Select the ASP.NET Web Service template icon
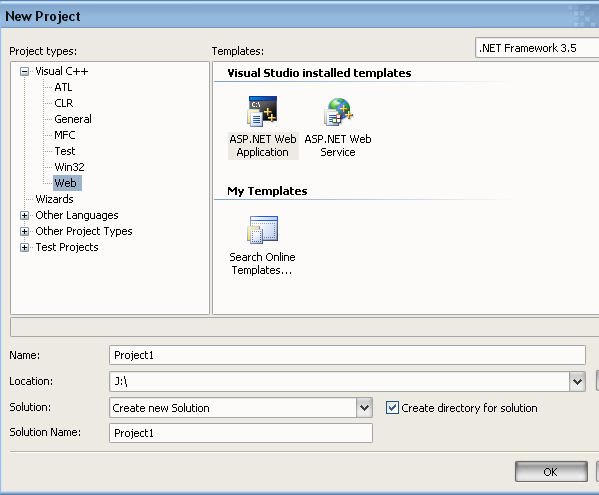Screen dimensions: 599x495 (338, 111)
